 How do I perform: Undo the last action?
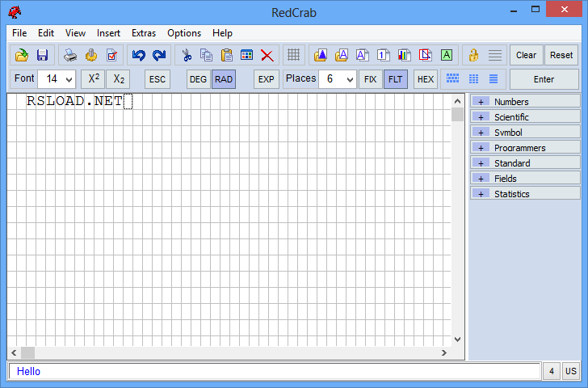[139, 55]
